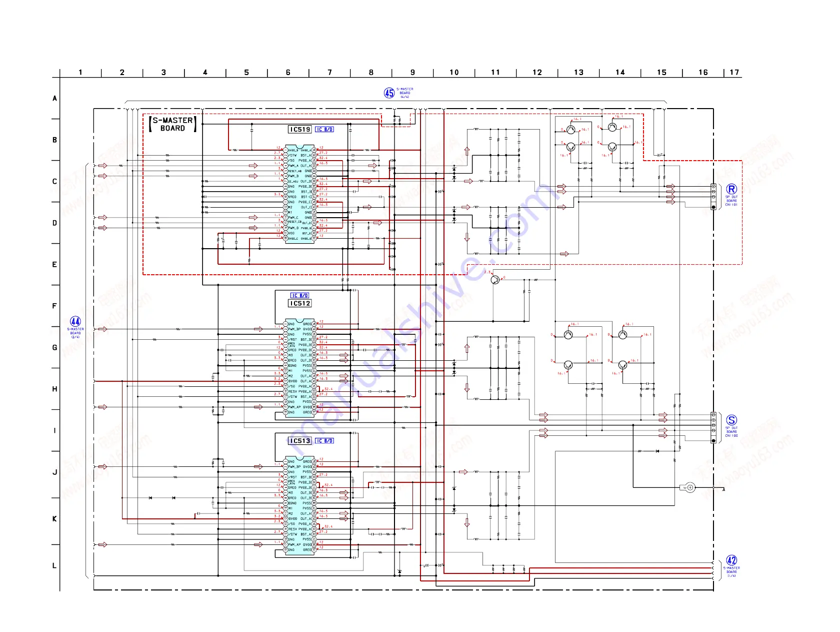Select the circled S SP OUT board marker
The width and height of the screenshot is (840, 632).
click(731, 420)
